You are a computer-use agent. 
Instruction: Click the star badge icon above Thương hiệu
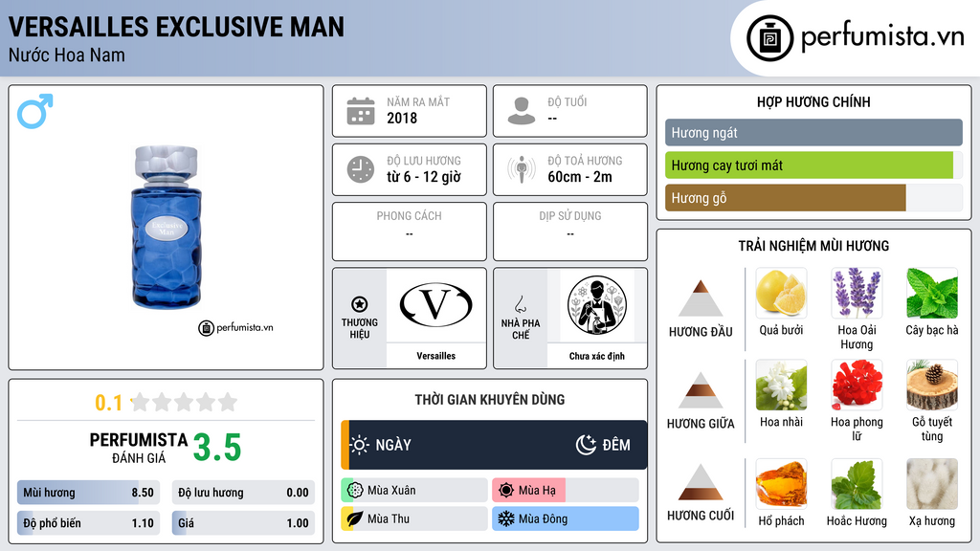360,304
